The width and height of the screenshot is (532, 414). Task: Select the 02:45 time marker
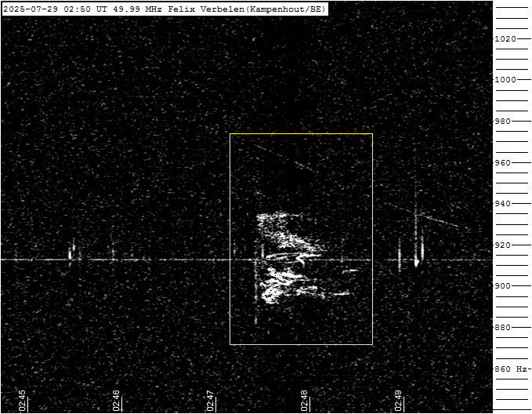click(x=23, y=401)
